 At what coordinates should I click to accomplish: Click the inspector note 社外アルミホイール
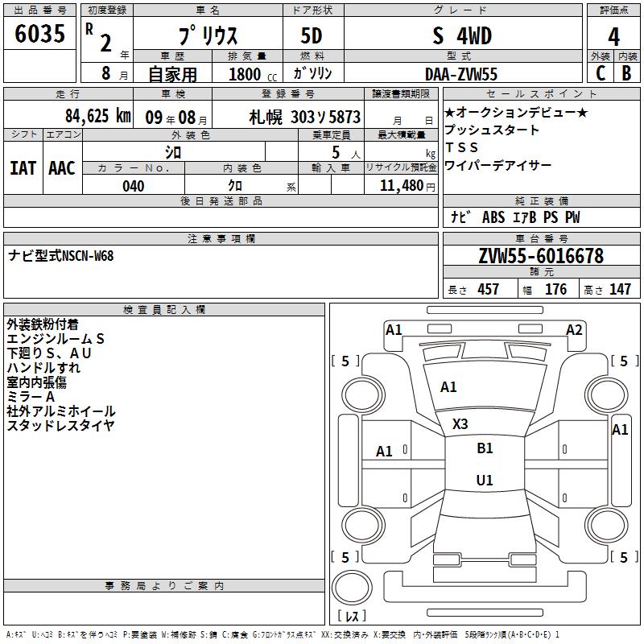(61, 411)
